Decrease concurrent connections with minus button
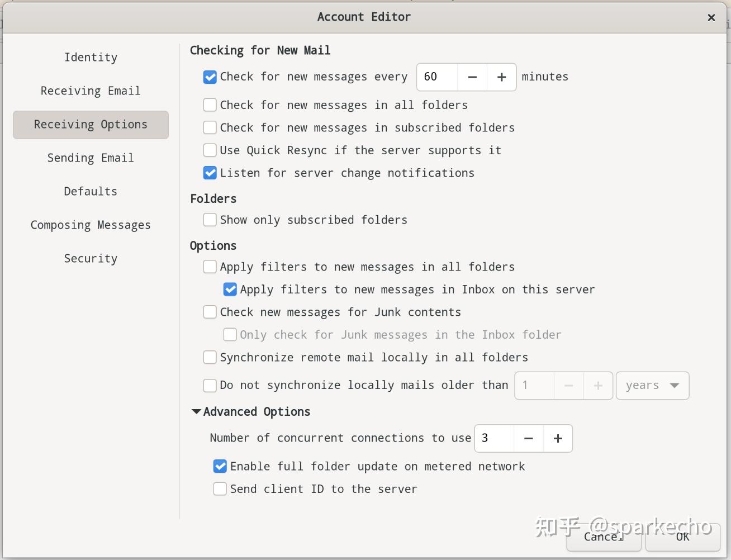Viewport: 731px width, 560px height. click(528, 439)
